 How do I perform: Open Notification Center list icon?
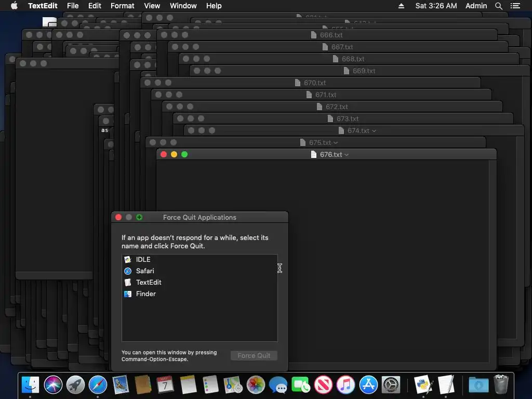click(515, 6)
